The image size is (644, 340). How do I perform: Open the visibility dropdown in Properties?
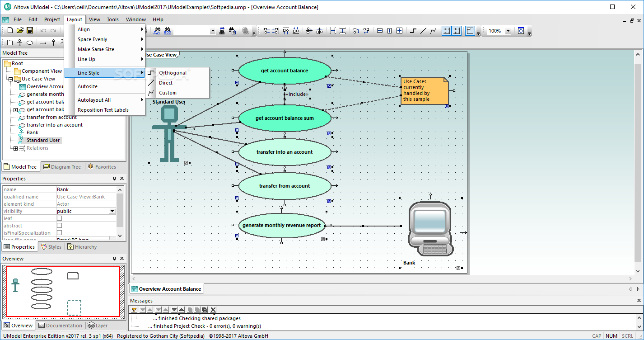point(112,211)
